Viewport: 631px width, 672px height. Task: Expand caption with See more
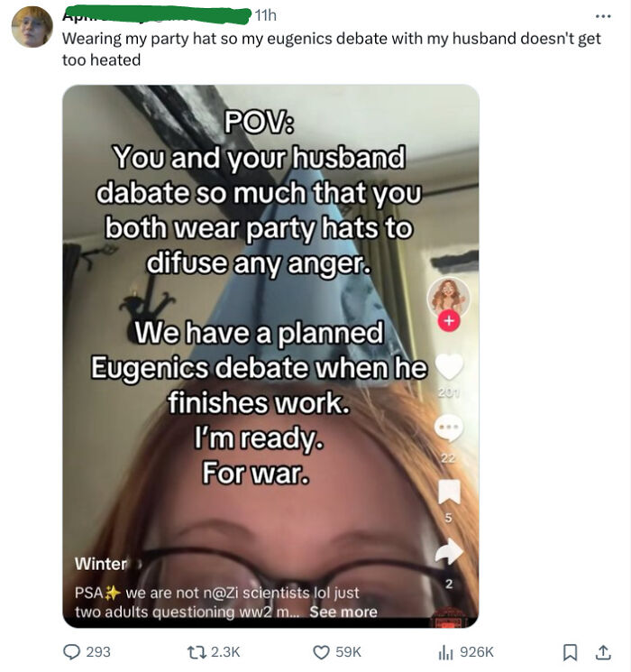pos(343,612)
